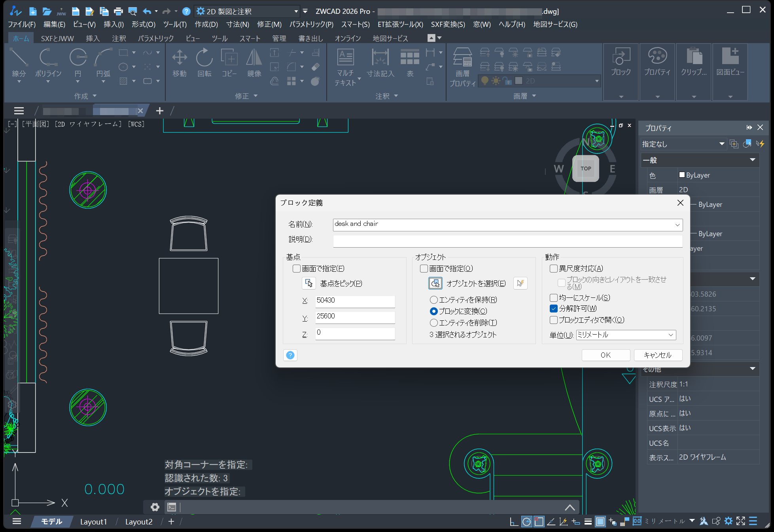Click Quick select icon in Block dialog
774x532 pixels.
pyautogui.click(x=520, y=283)
